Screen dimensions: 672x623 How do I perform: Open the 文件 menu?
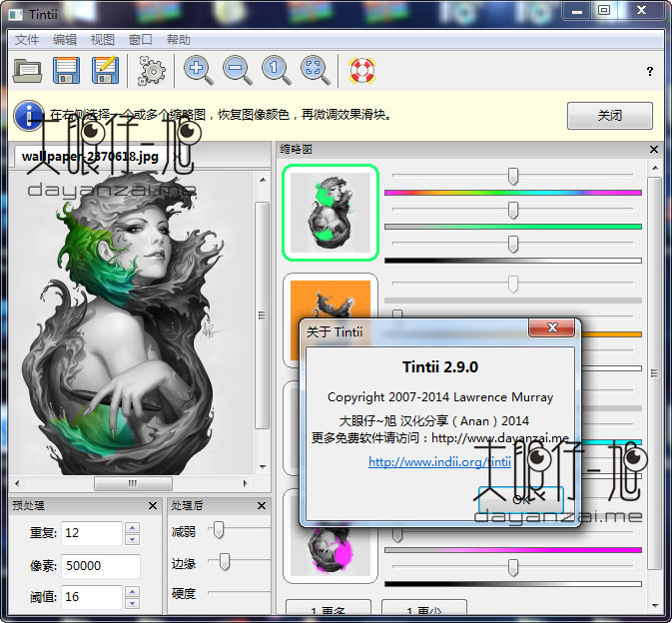[27, 40]
